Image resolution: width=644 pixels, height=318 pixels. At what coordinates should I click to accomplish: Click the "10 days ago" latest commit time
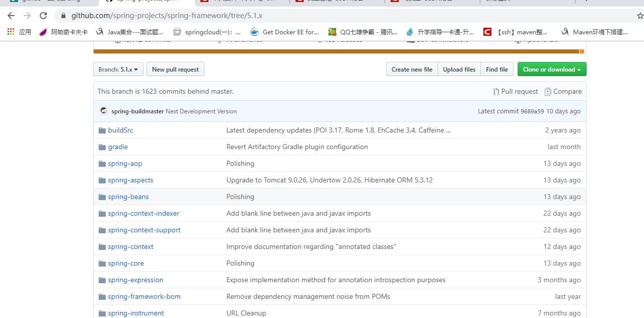point(563,111)
